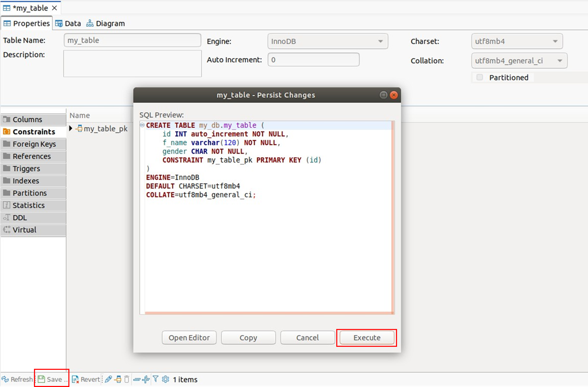Screen dimensions: 588x387
Task: Click the Name column header
Action: point(79,116)
